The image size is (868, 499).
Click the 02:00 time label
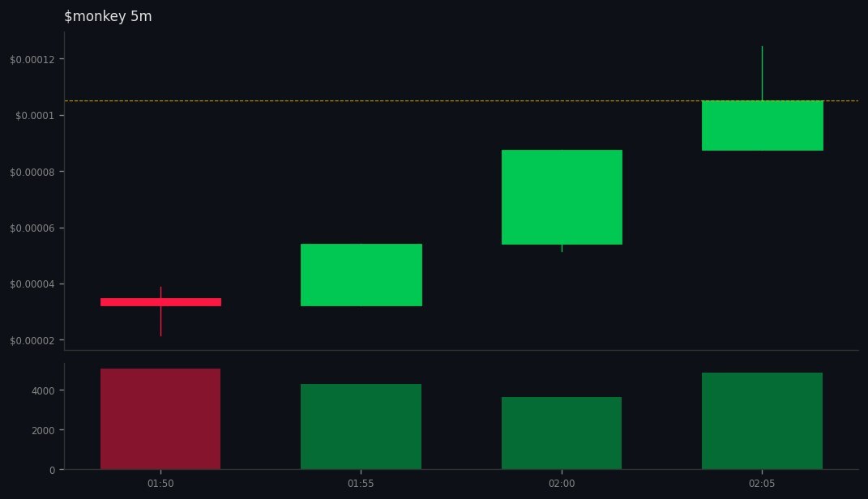(562, 483)
